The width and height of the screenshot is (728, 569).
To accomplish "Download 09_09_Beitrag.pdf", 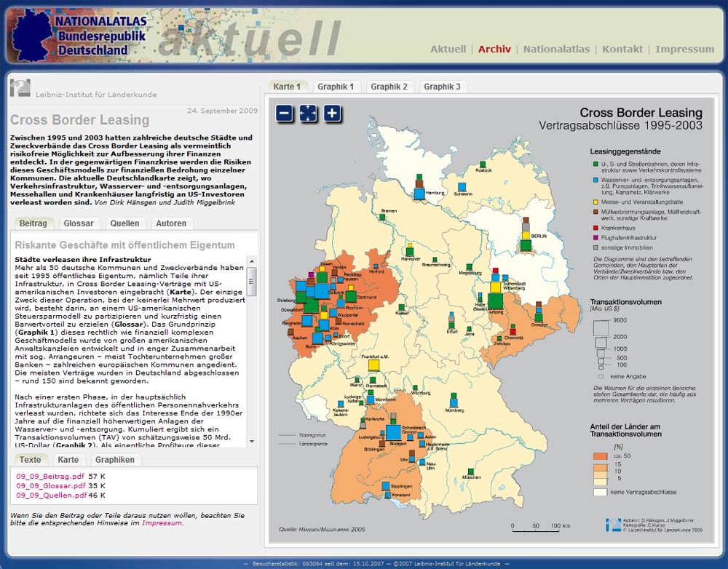I will 50,476.
